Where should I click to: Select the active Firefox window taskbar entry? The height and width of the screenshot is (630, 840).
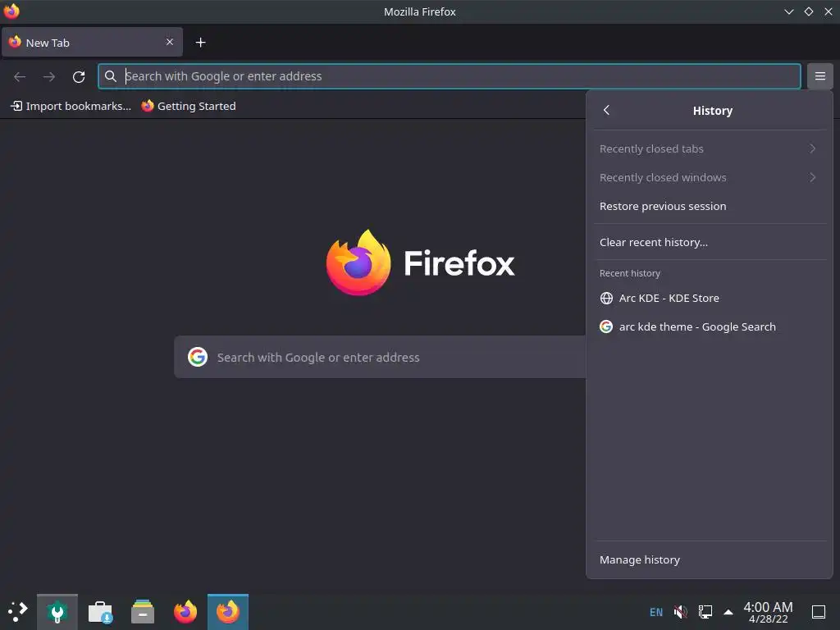pyautogui.click(x=228, y=612)
